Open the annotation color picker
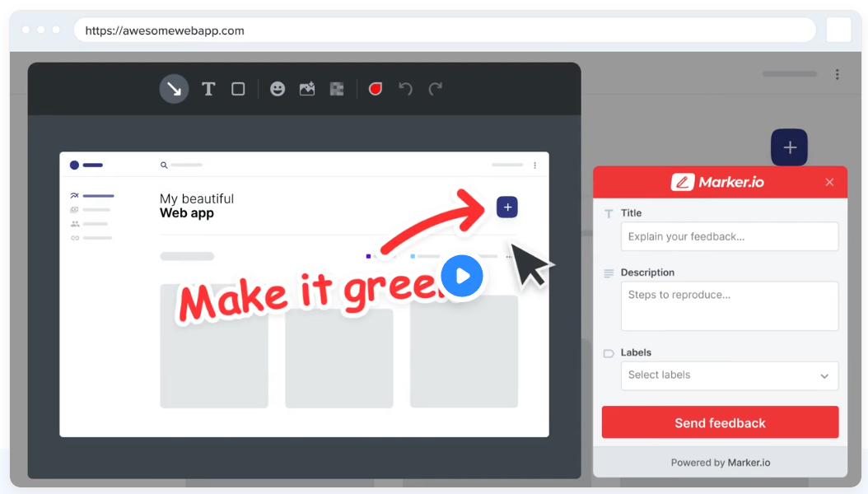The image size is (868, 494). click(375, 89)
